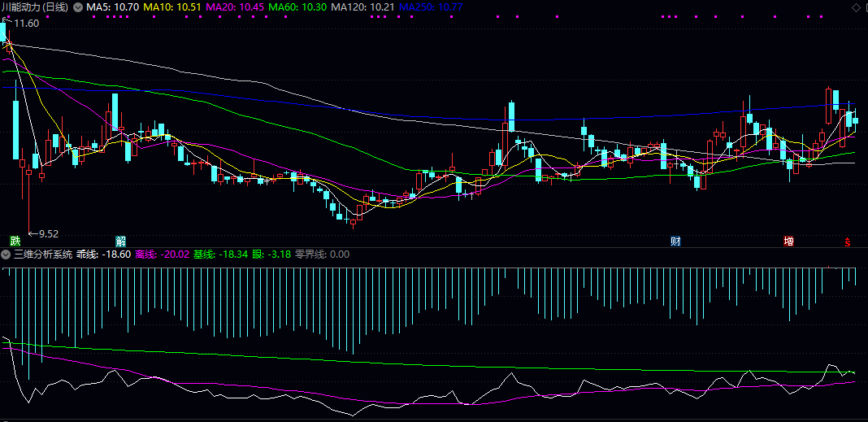Select the yellow MA10 label
Screen dimensions: 868x422
coord(172,7)
